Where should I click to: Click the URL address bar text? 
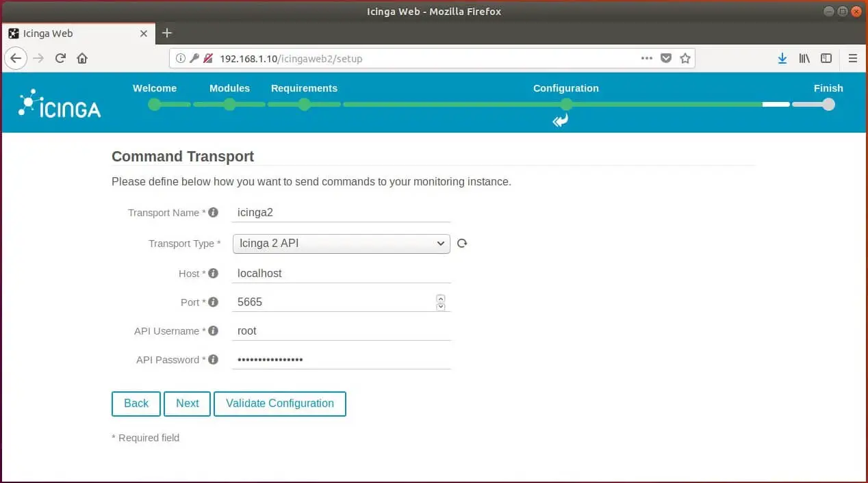coord(291,59)
